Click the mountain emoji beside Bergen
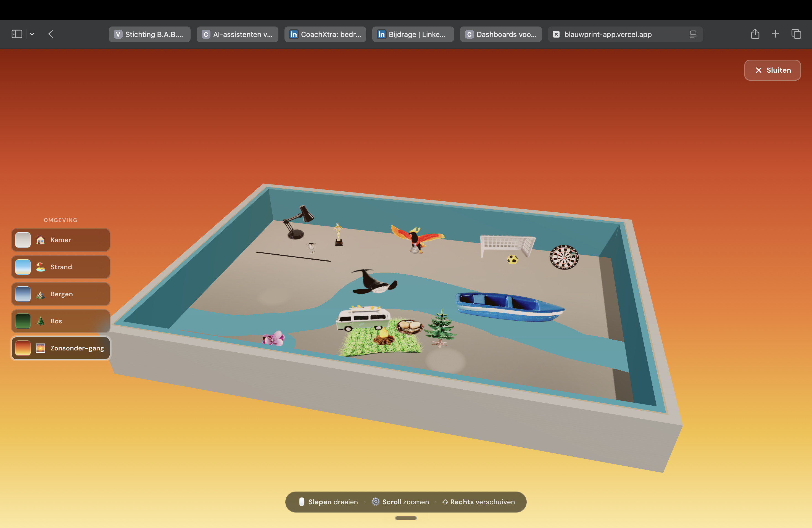 click(x=41, y=294)
